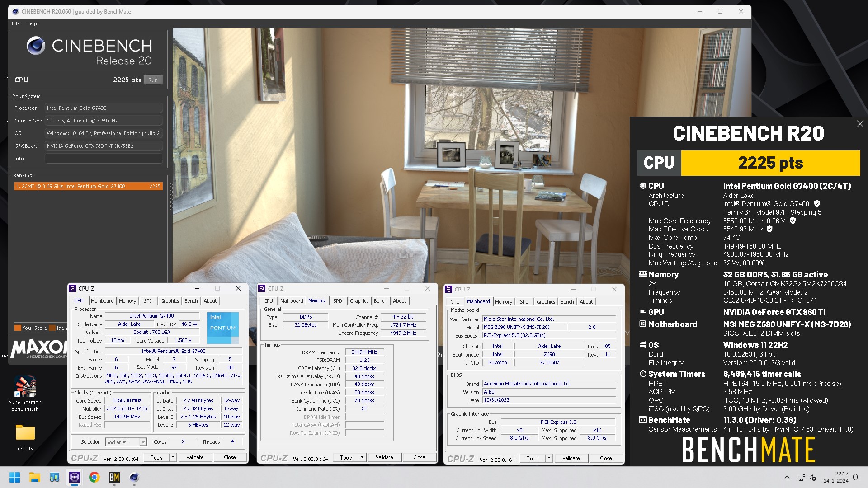Click the Cinebench logo sphere icon
Screen dimensions: 868x488
coord(36,46)
